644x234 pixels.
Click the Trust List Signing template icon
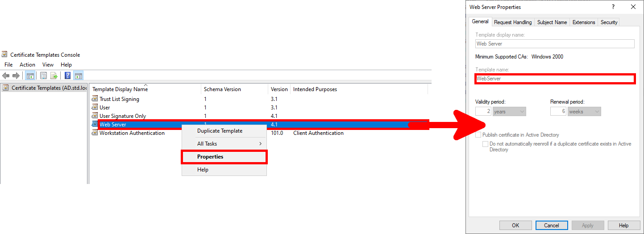click(95, 99)
